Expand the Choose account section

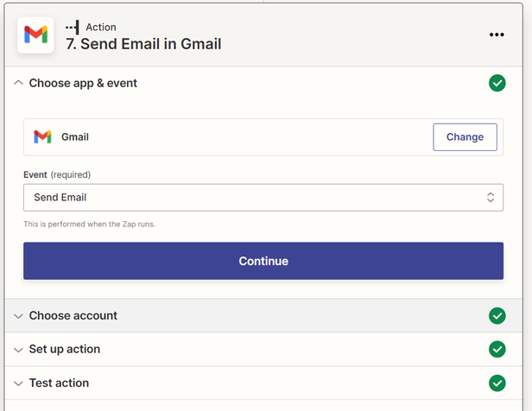click(x=18, y=316)
